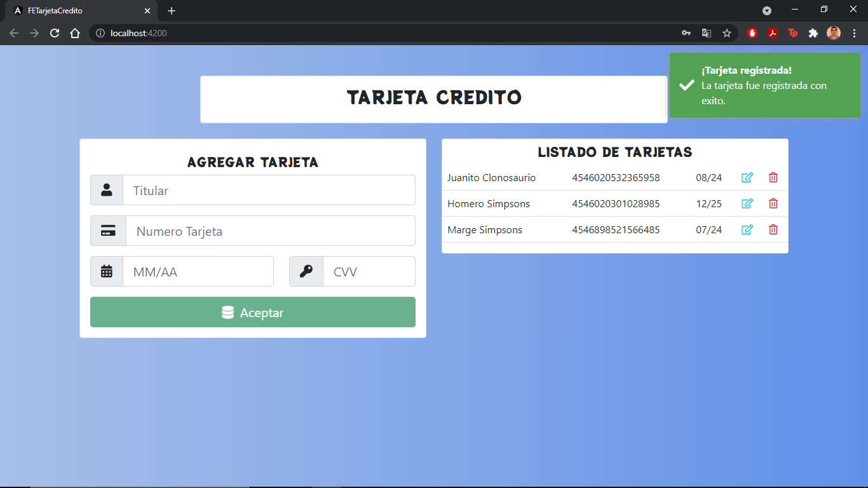Viewport: 868px width, 488px height.
Task: Open the Extensions puzzle icon
Action: click(x=813, y=33)
